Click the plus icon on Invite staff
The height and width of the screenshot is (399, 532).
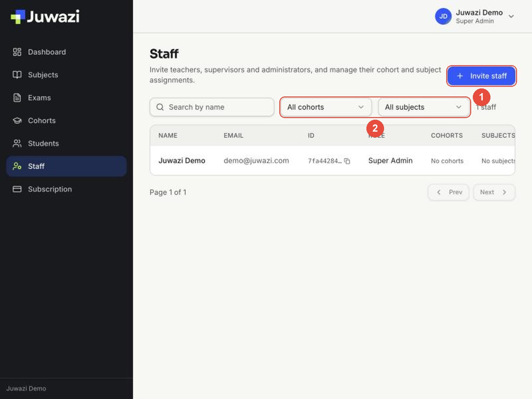pos(460,76)
